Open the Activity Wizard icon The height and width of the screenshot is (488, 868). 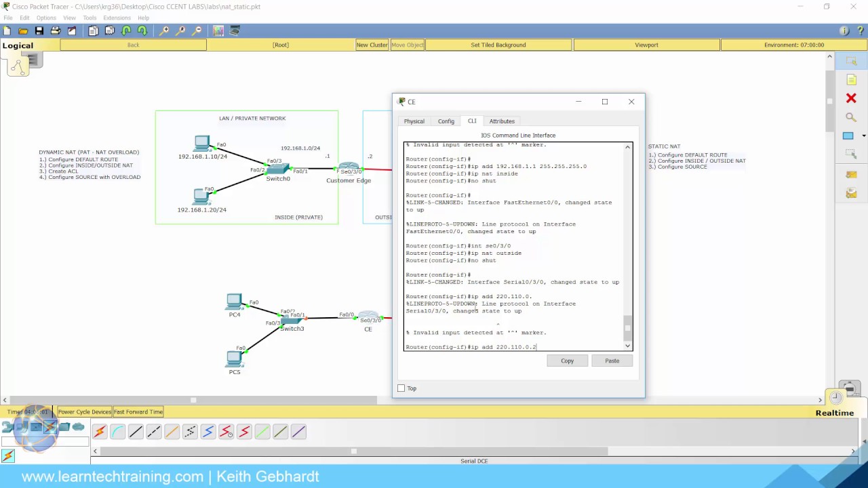72,30
